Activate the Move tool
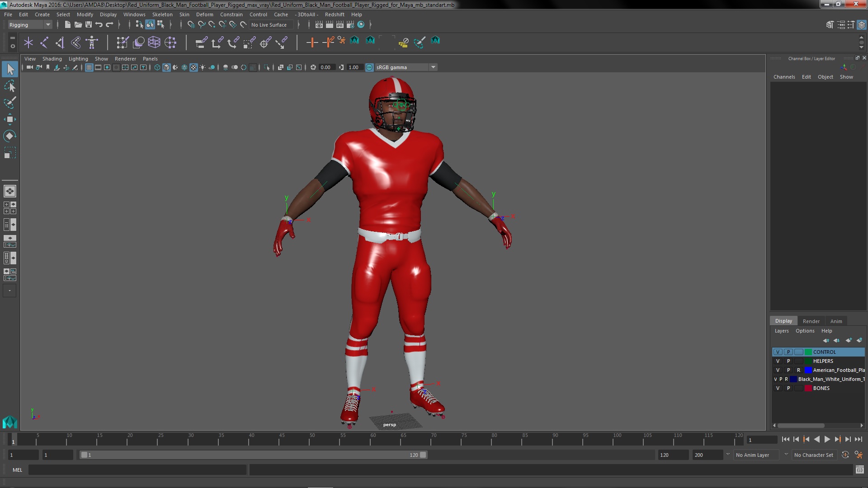The image size is (868, 488). [x=10, y=119]
